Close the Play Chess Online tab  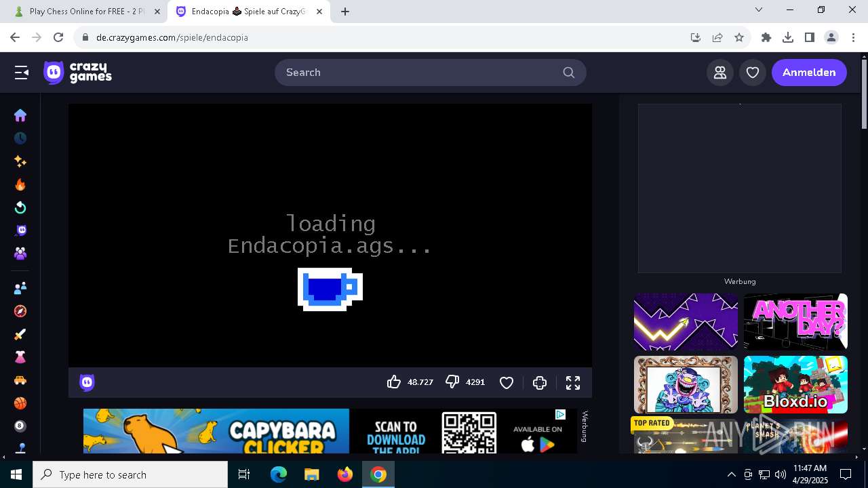pos(157,12)
